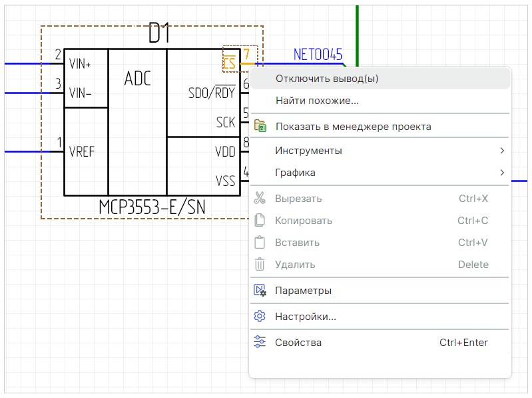Click the VSS pin label
The width and height of the screenshot is (532, 398).
[226, 181]
